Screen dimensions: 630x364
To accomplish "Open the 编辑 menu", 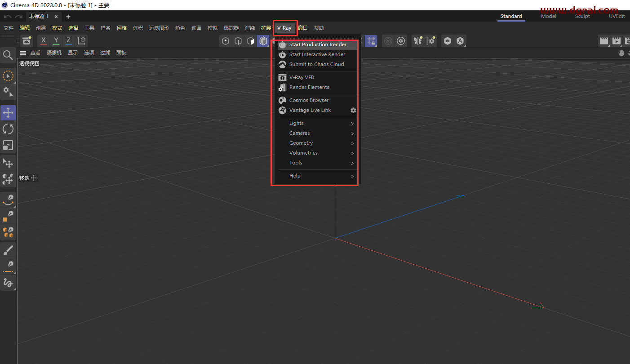I will (25, 28).
